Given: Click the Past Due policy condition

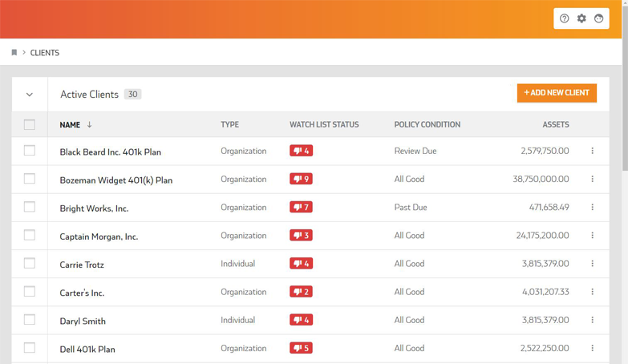Looking at the screenshot, I should pyautogui.click(x=411, y=208).
